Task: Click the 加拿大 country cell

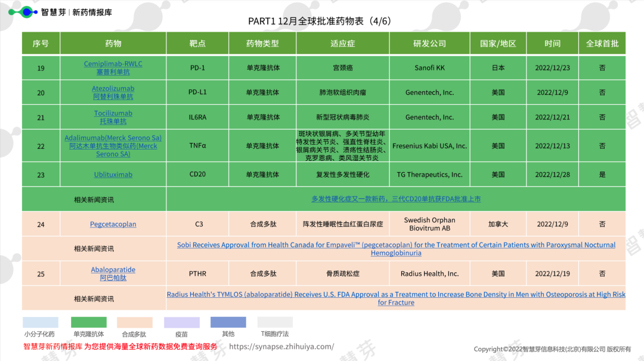Action: pos(498,224)
